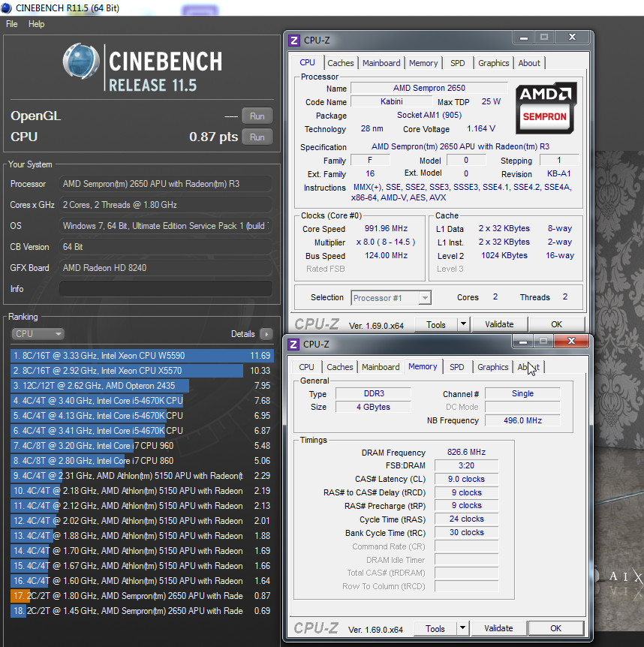Open the Tools dropdown arrow in upper CPU-Z

pos(464,324)
